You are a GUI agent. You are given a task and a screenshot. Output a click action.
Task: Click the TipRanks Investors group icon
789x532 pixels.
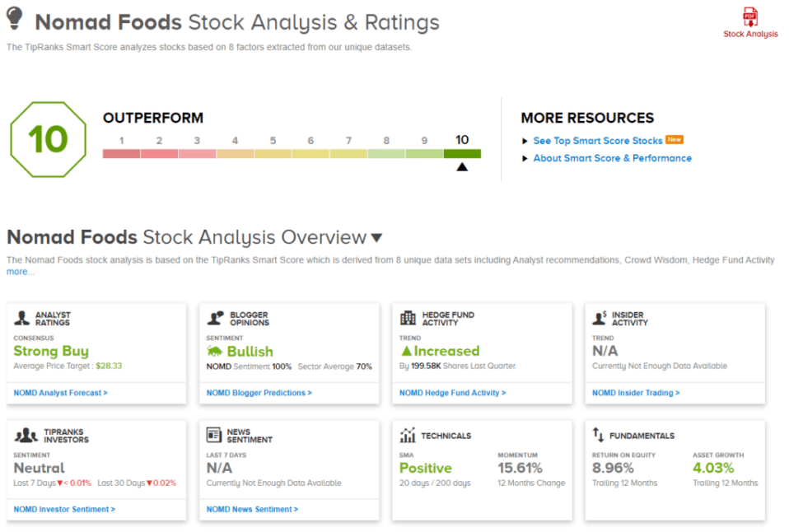(26, 435)
